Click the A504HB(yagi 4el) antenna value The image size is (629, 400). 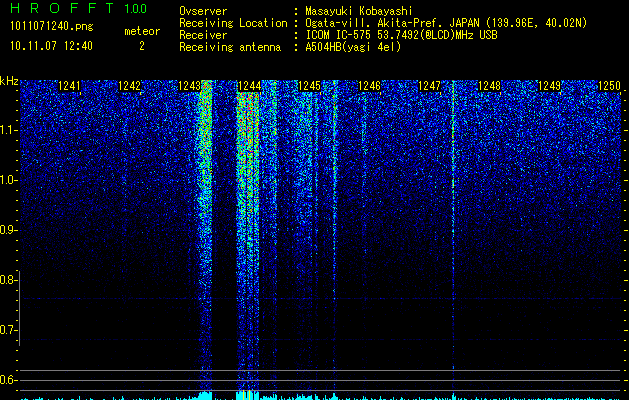(x=353, y=47)
